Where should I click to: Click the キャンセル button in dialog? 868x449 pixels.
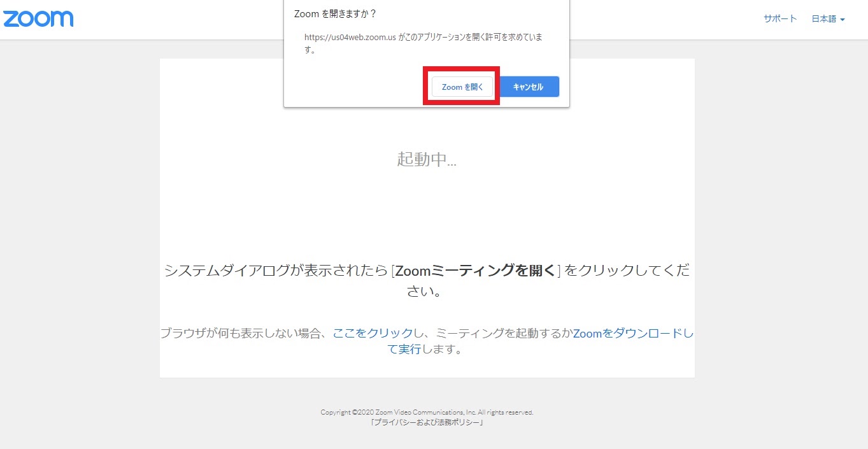pos(528,87)
